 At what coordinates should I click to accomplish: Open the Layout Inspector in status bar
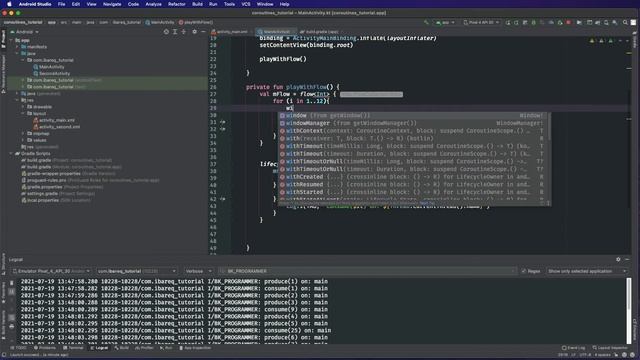610,348
